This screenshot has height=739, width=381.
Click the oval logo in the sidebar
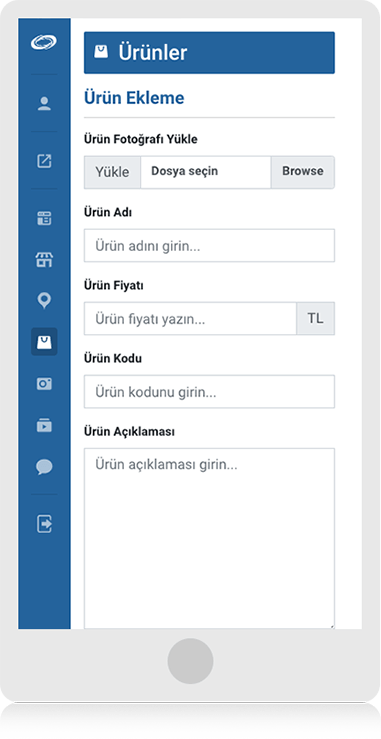[44, 42]
